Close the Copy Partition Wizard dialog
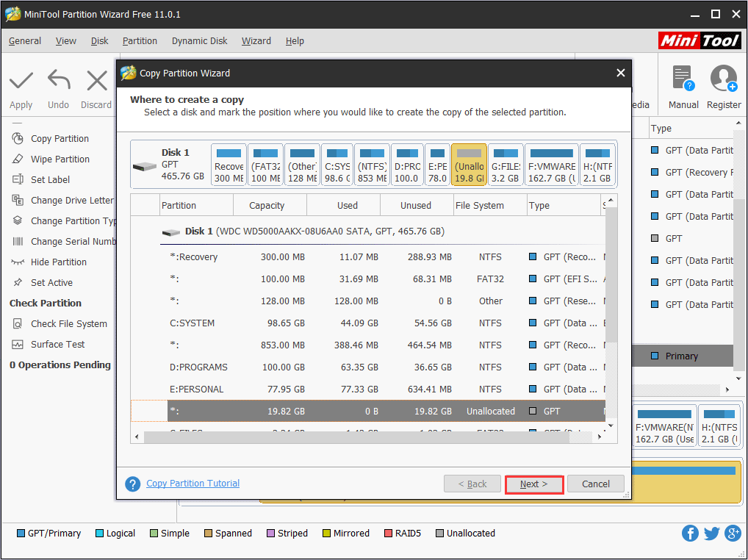This screenshot has height=560, width=748. pos(621,73)
